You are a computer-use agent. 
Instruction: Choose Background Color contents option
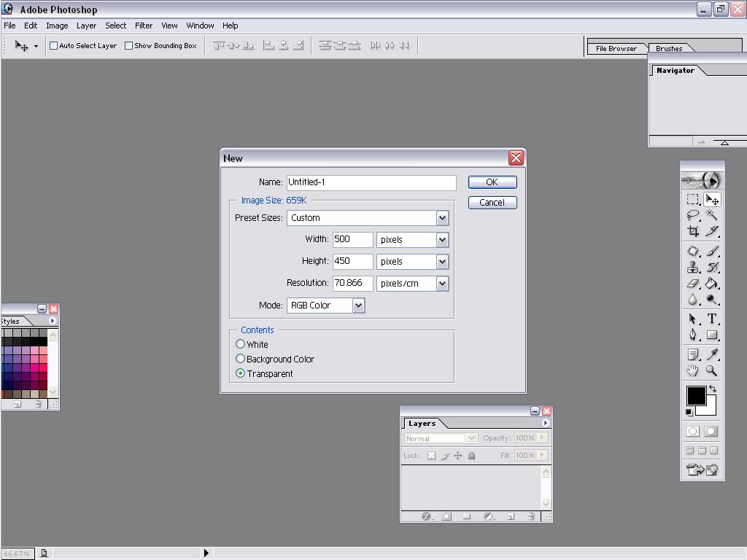(241, 359)
